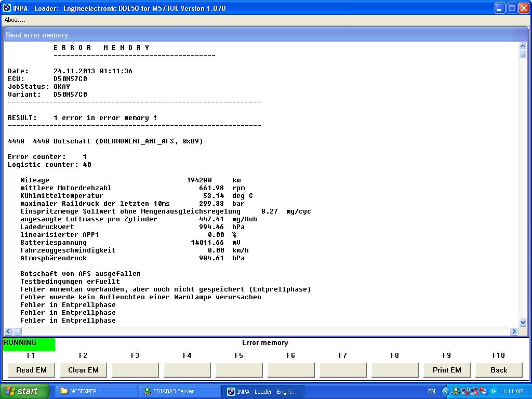Click horizontal scrollbar right arrow

(514, 331)
